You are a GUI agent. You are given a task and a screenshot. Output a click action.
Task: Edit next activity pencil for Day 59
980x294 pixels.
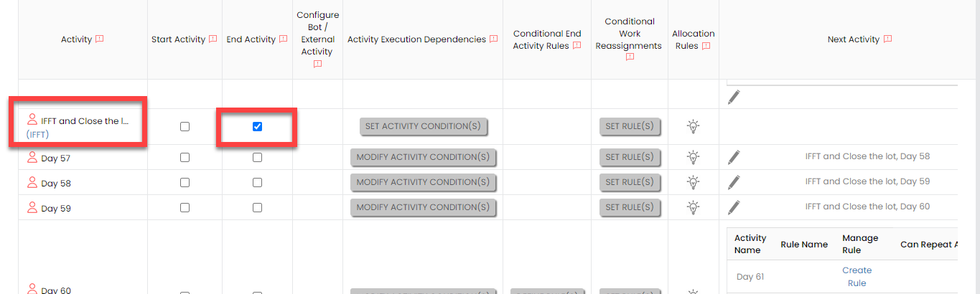click(734, 207)
